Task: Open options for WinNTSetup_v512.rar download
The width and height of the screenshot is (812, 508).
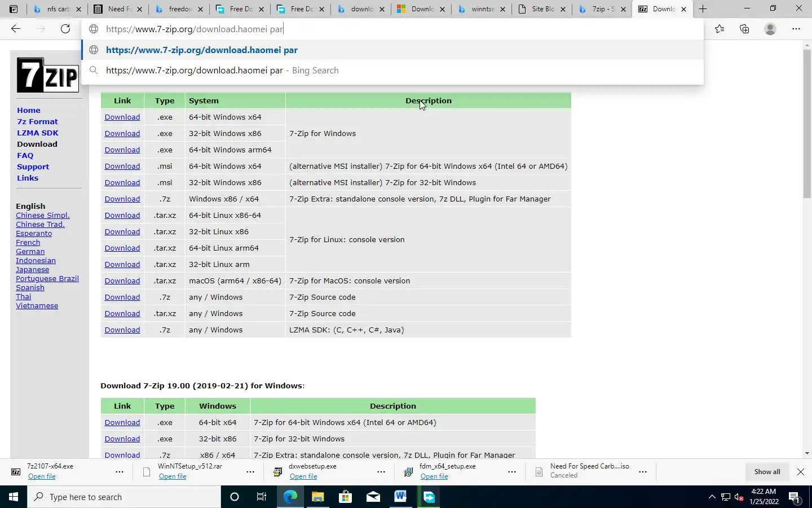Action: (x=250, y=472)
